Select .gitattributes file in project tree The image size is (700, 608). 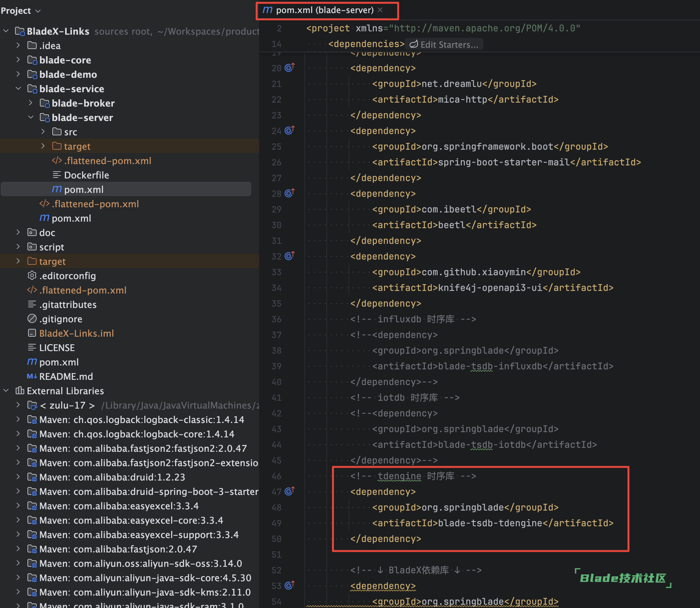68,304
